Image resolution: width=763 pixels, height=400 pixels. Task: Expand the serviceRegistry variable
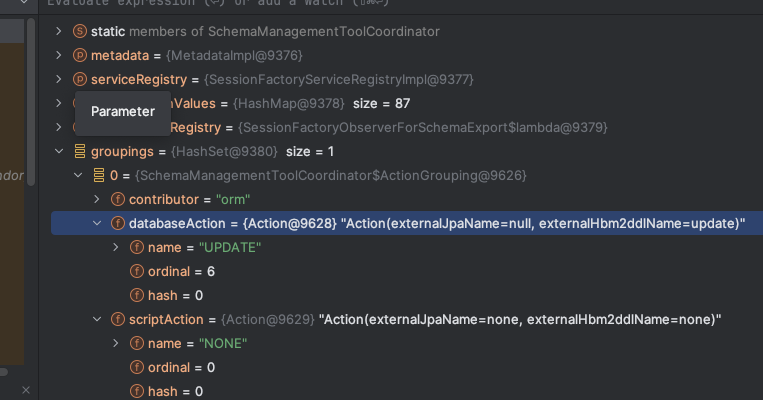click(59, 79)
